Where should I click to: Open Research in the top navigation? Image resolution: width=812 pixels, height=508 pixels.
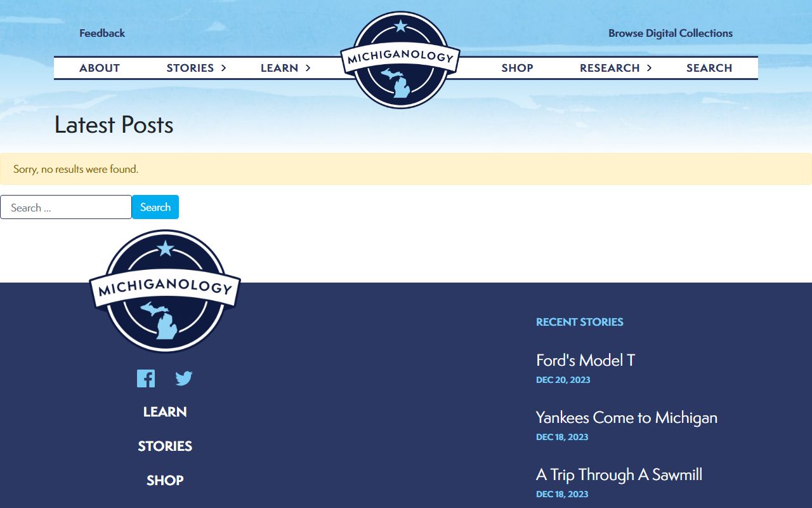click(610, 68)
